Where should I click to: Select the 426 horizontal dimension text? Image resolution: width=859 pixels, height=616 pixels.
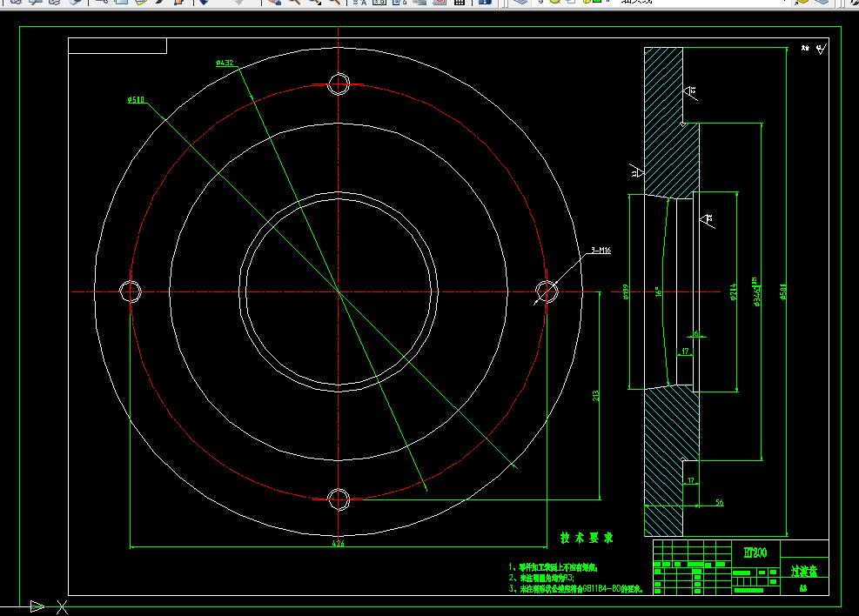point(338,544)
